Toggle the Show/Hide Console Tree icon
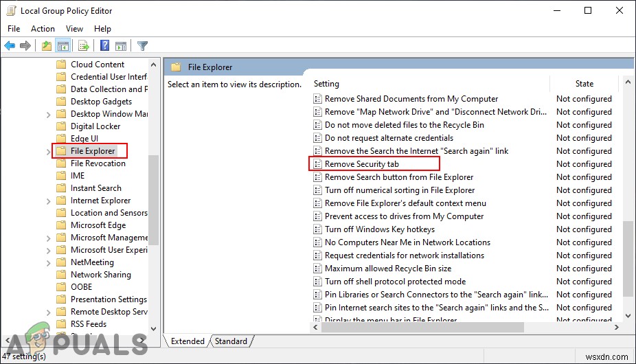 [63, 46]
